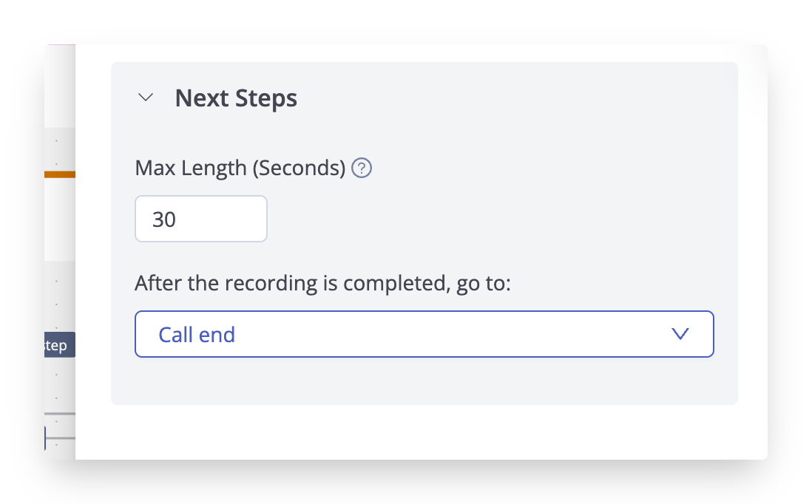Select the dark 'step' tag on the flow canvas
The image size is (812, 504).
coord(57,345)
